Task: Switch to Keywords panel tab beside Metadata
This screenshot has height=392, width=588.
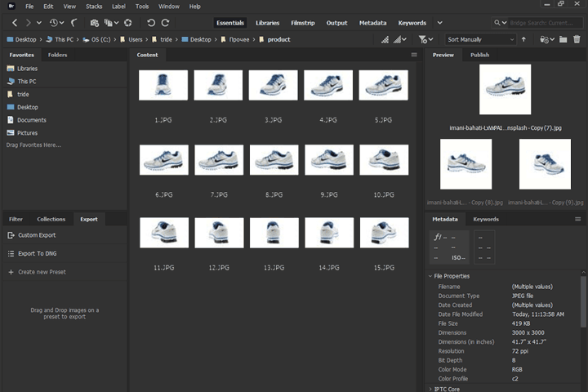Action: tap(486, 219)
